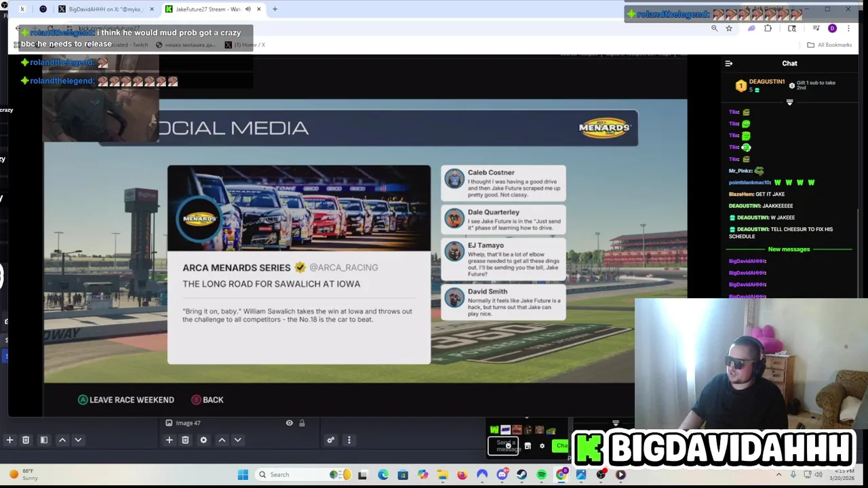Add a new source with plus icon
Viewport: 868px width, 488px height.
point(170,440)
